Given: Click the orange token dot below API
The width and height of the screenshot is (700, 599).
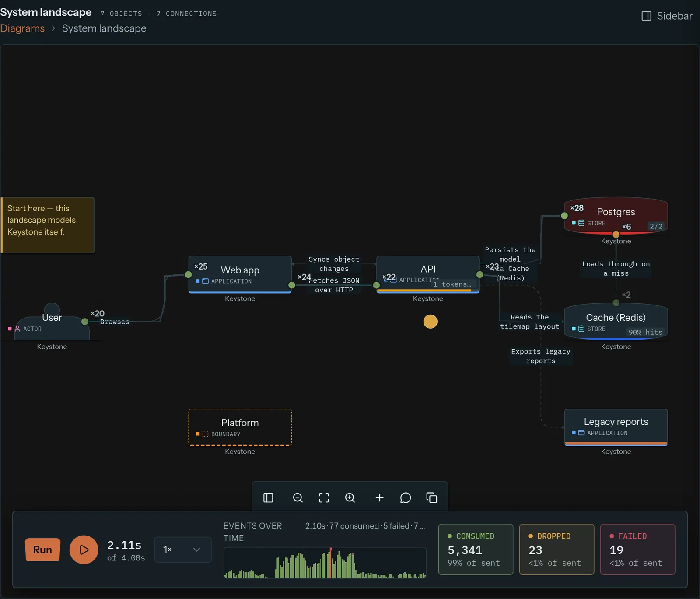Looking at the screenshot, I should coord(430,322).
